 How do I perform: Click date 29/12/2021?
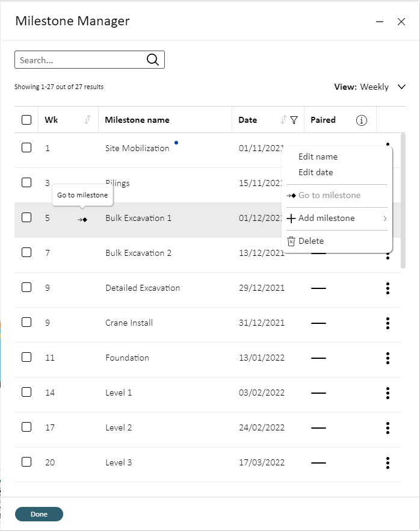[x=262, y=288]
